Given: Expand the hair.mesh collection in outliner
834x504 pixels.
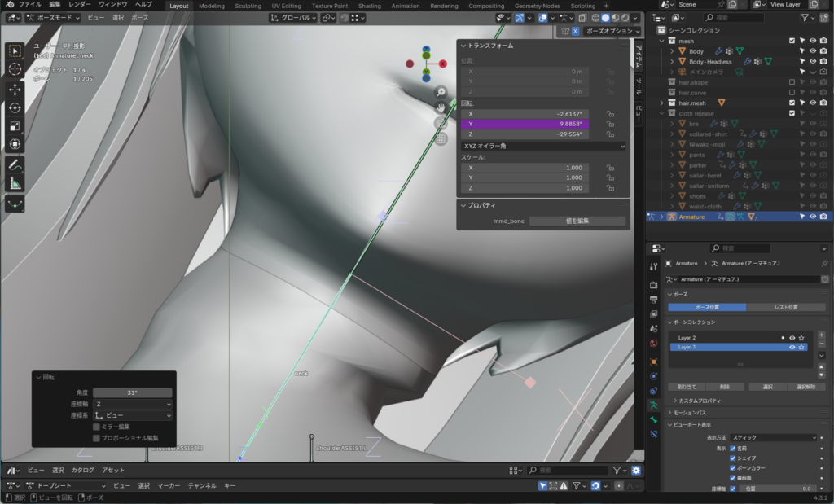Looking at the screenshot, I should point(661,103).
